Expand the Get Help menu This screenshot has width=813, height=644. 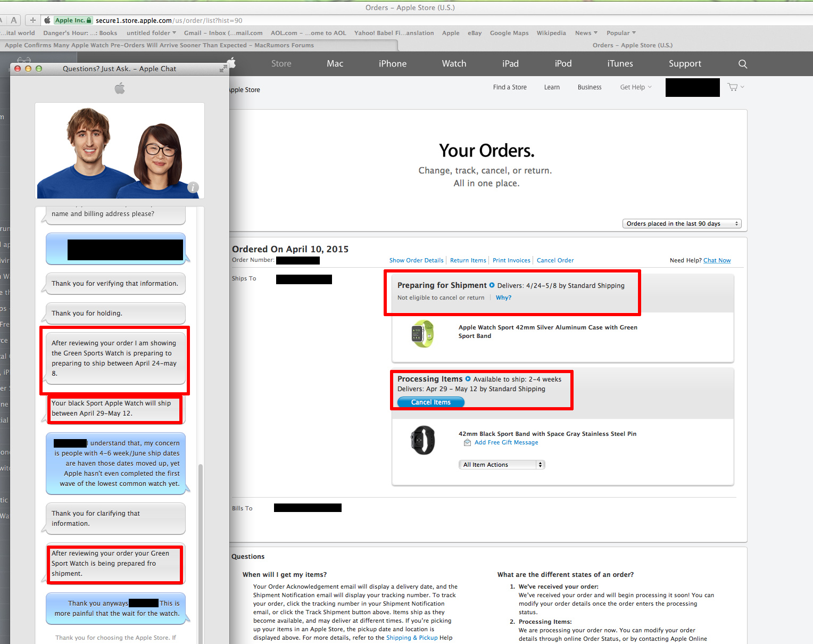636,87
